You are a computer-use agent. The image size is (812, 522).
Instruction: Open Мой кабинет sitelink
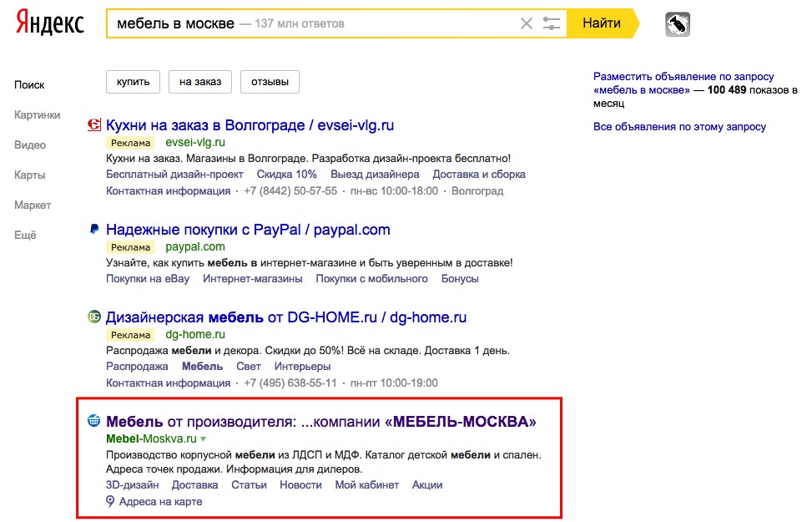coord(366,485)
